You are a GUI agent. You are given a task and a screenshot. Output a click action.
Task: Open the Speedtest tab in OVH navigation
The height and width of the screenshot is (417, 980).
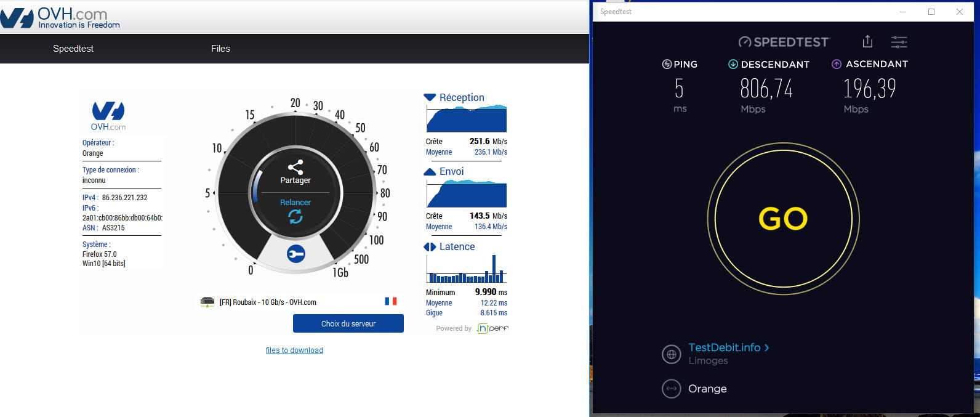pos(73,49)
